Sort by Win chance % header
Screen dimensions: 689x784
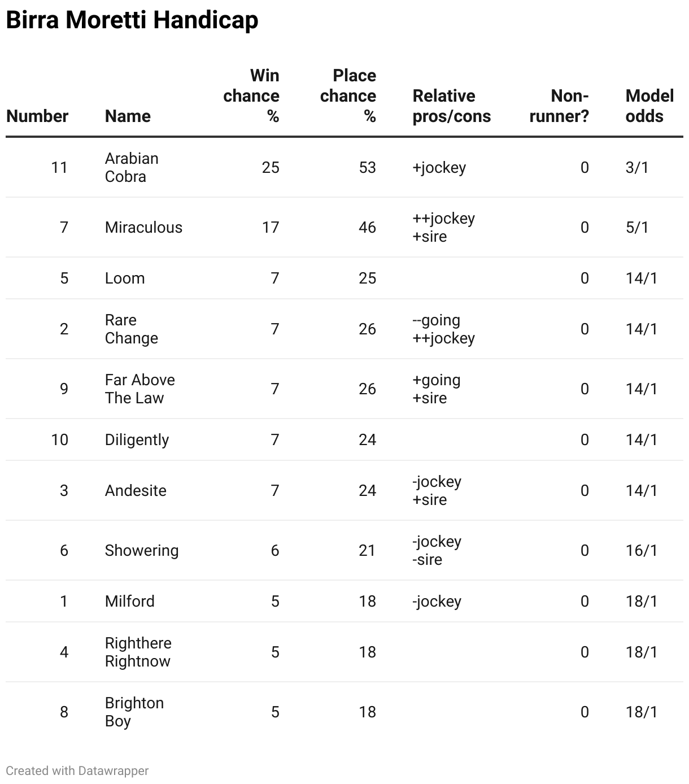coord(251,95)
